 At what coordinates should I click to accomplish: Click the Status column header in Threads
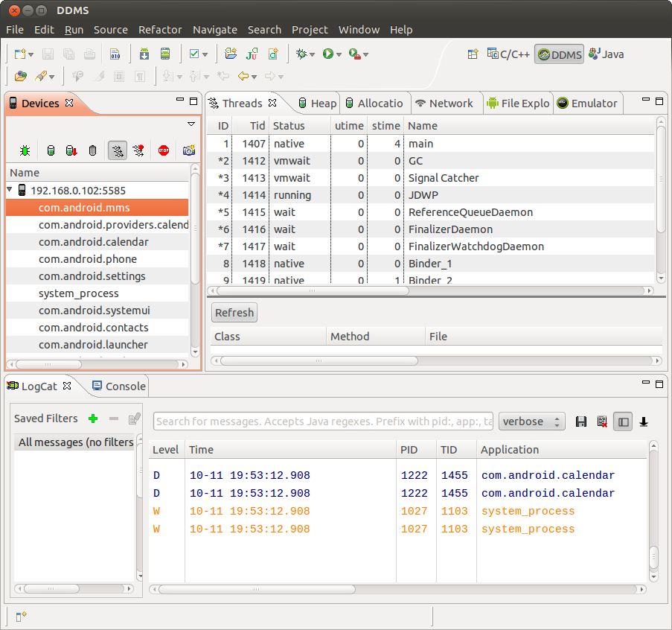pyautogui.click(x=300, y=126)
